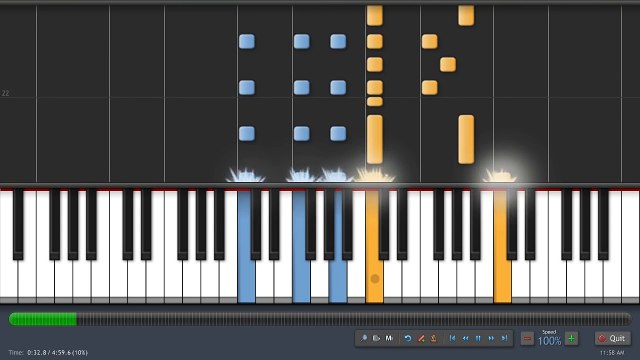Open the zoom magnifier tool
Image resolution: width=640 pixels, height=360 pixels.
click(363, 338)
